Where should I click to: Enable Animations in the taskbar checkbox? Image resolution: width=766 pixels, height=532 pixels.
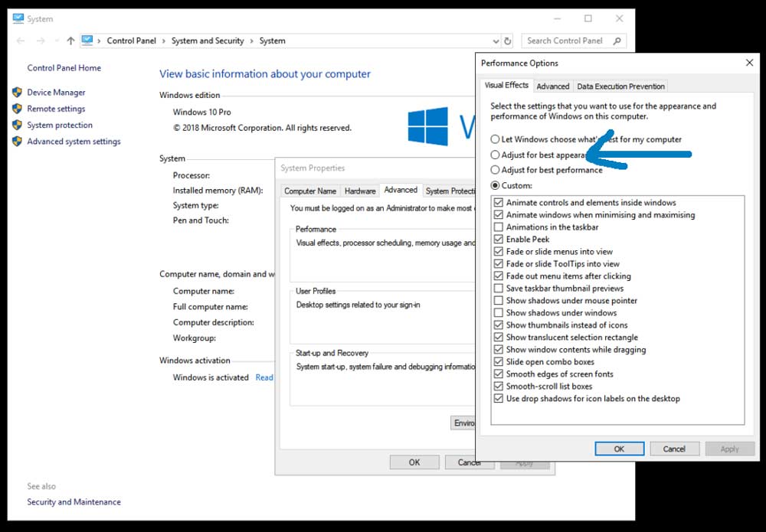pos(499,227)
